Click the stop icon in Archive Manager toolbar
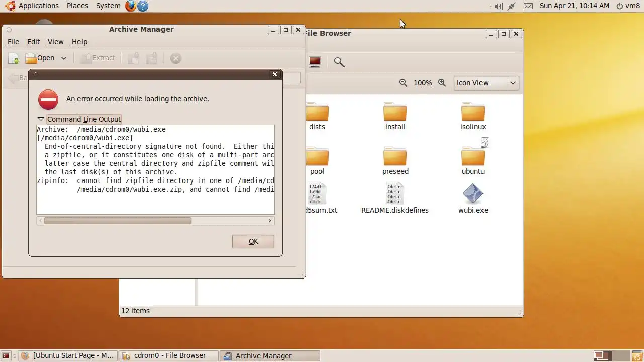Screen dimensions: 644x362 (x=175, y=58)
